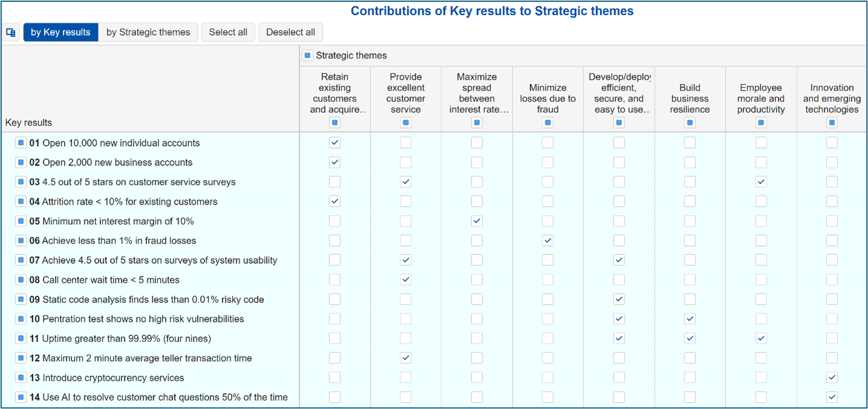Click the Select all button

click(228, 32)
